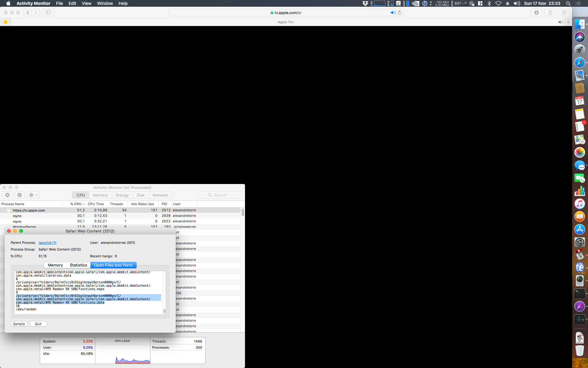Image resolution: width=588 pixels, height=368 pixels.
Task: Click Activity Monitor Search field
Action: click(221, 195)
